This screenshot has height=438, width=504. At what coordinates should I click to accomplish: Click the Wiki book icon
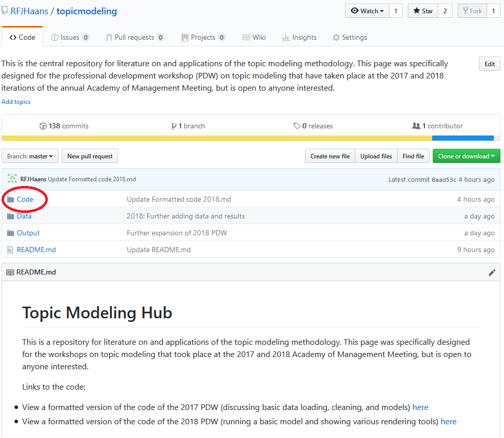point(246,38)
